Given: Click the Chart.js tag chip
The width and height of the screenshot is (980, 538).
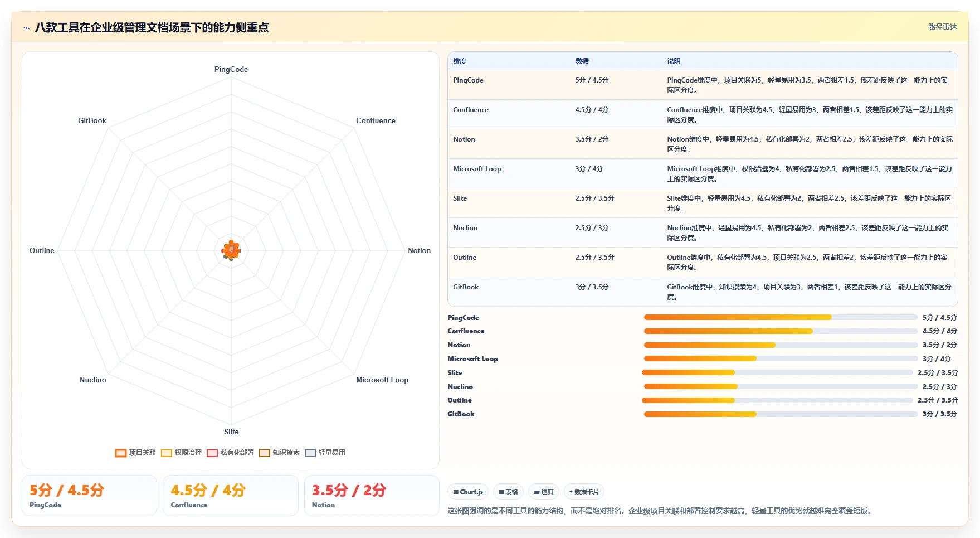Looking at the screenshot, I should point(468,492).
